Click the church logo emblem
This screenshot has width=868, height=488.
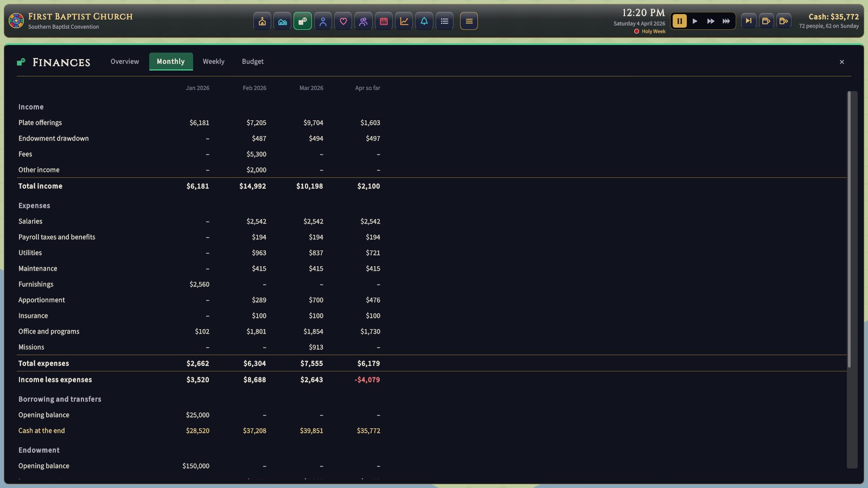coord(16,21)
